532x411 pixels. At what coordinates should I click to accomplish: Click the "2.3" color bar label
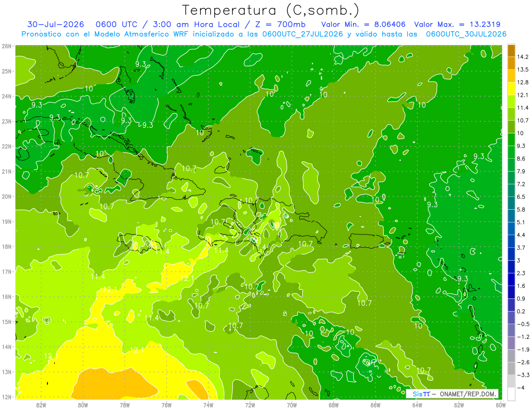tap(521, 273)
